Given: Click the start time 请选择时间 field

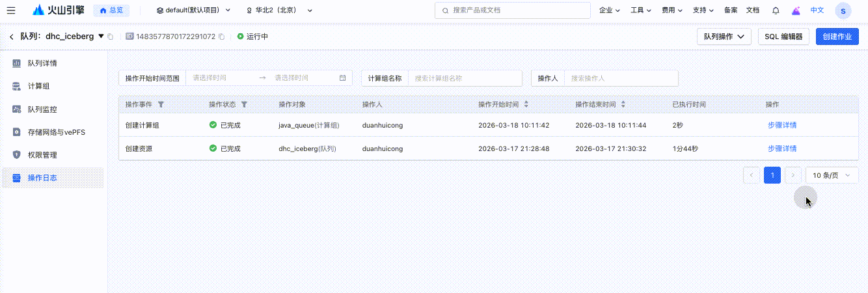Looking at the screenshot, I should point(221,77).
